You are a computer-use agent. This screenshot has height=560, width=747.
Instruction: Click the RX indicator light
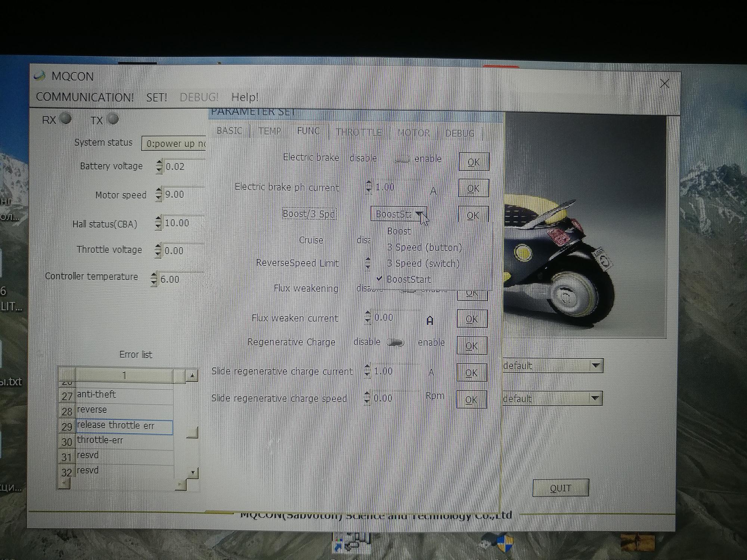point(66,119)
